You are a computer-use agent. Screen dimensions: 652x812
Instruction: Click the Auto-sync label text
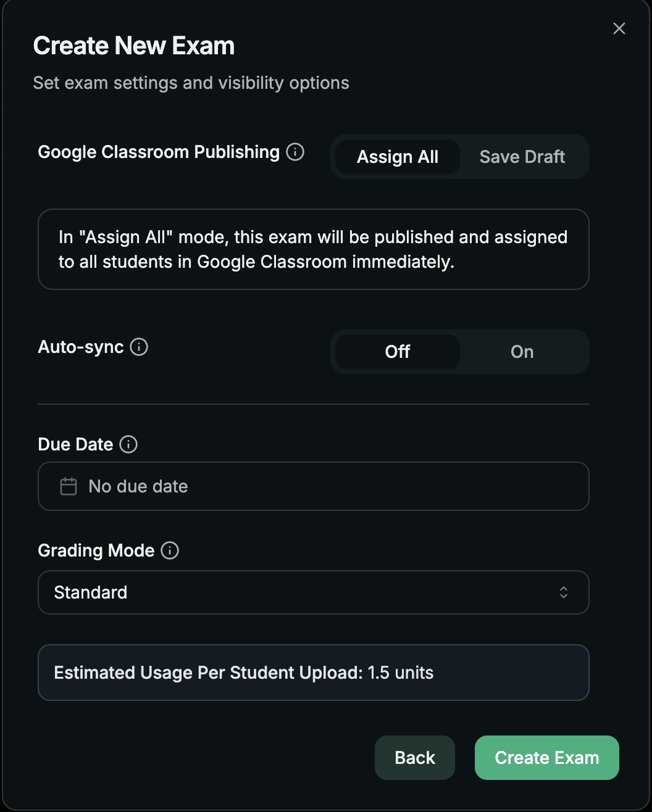click(x=81, y=347)
